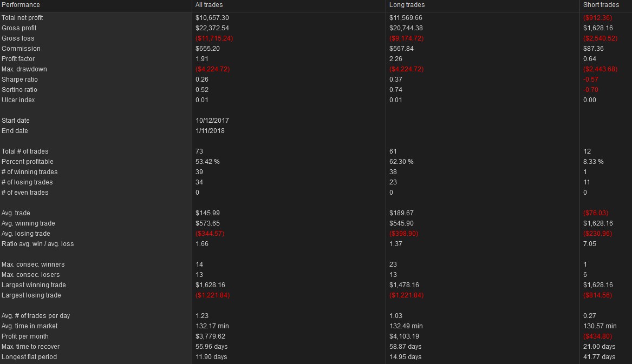
Task: Click the Max. drawdown row label
Action: [24, 69]
